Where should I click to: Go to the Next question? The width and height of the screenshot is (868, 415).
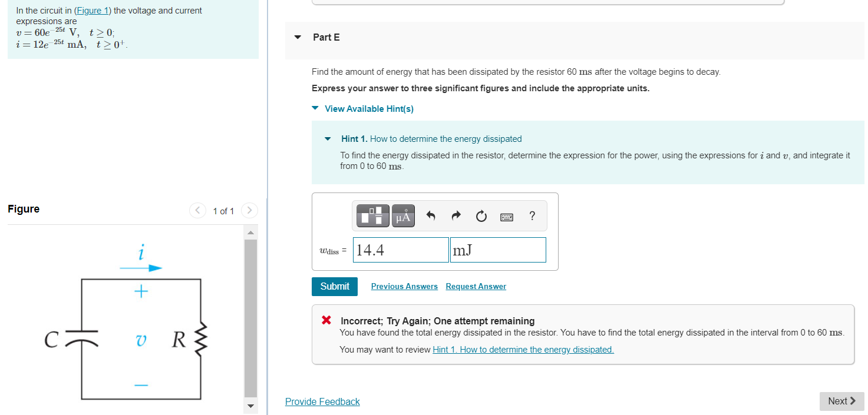click(x=841, y=401)
